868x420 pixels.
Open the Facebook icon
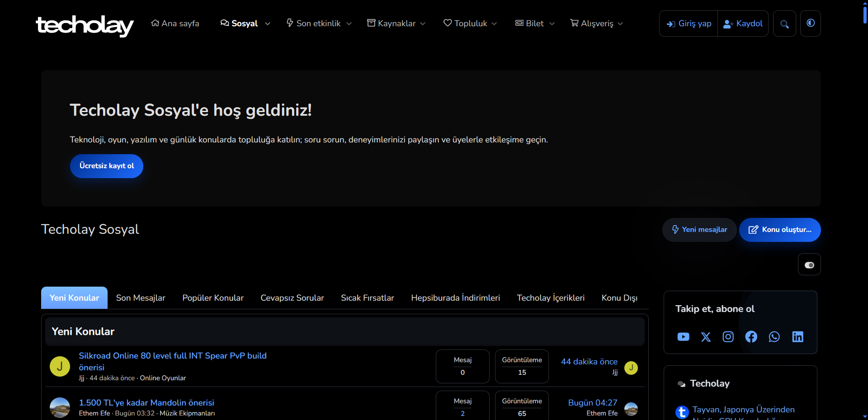pyautogui.click(x=751, y=337)
